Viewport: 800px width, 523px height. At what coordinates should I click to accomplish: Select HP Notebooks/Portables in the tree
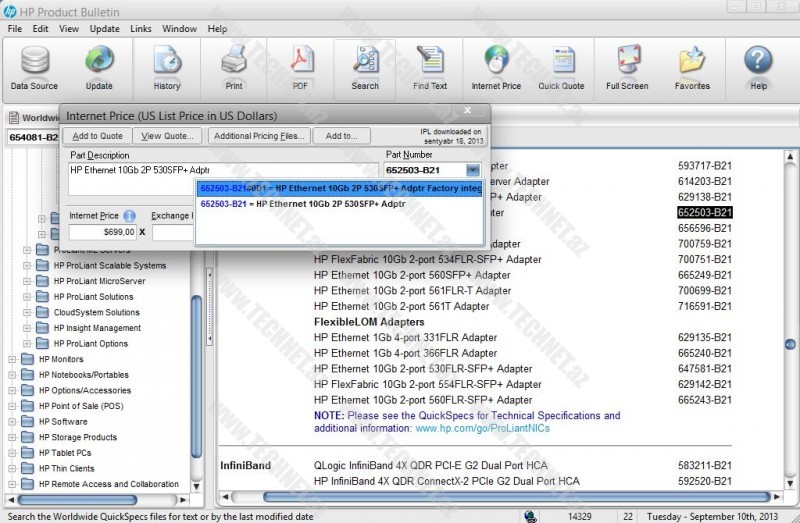tap(84, 375)
